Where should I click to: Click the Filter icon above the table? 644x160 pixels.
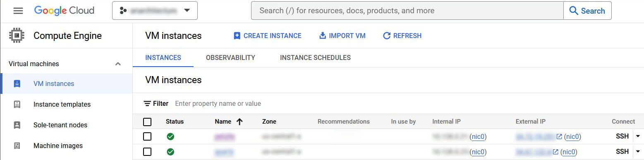tap(147, 103)
